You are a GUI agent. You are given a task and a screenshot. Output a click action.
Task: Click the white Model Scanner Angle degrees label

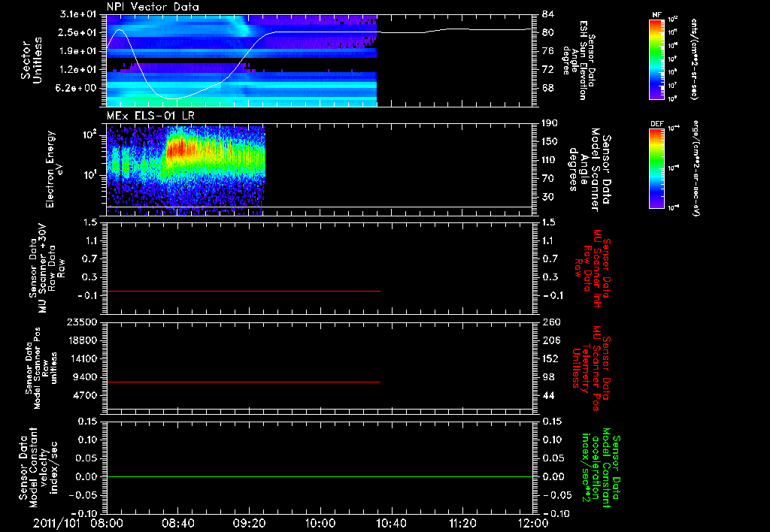point(590,170)
